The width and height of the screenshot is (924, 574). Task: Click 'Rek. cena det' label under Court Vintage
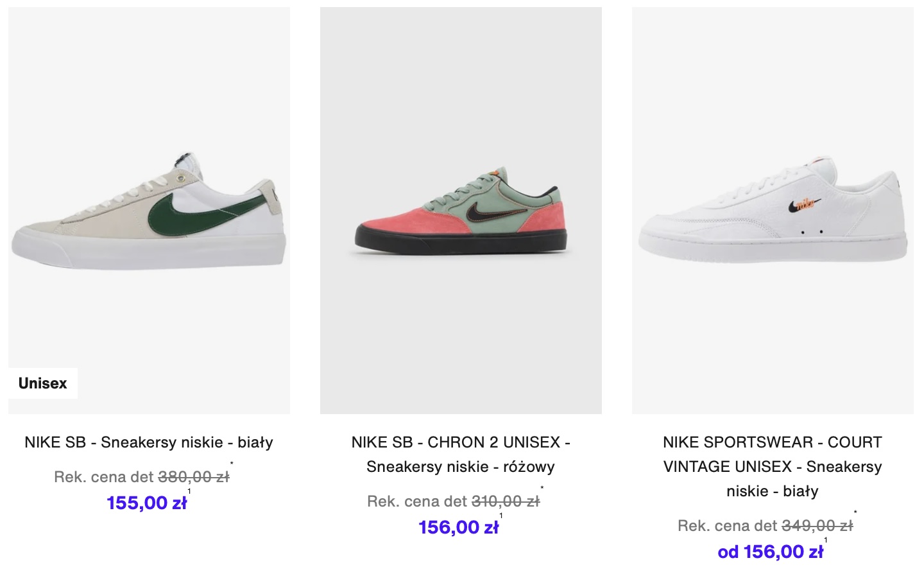(x=728, y=526)
